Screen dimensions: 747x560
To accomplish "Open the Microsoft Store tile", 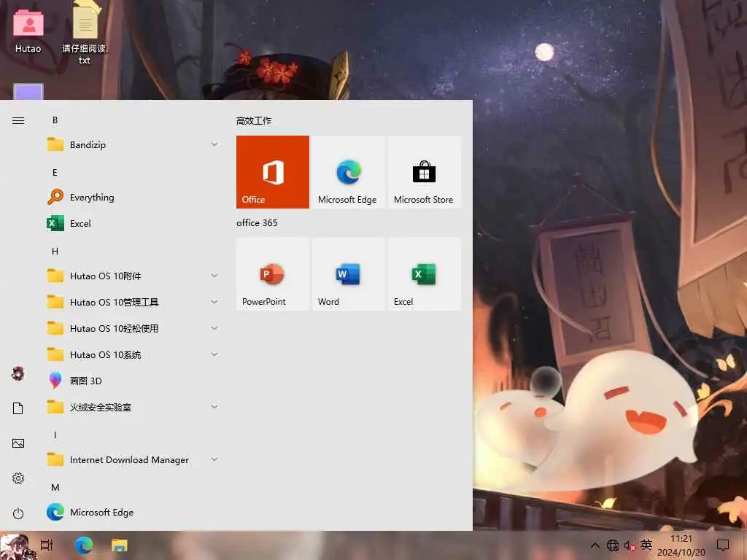I will point(425,172).
